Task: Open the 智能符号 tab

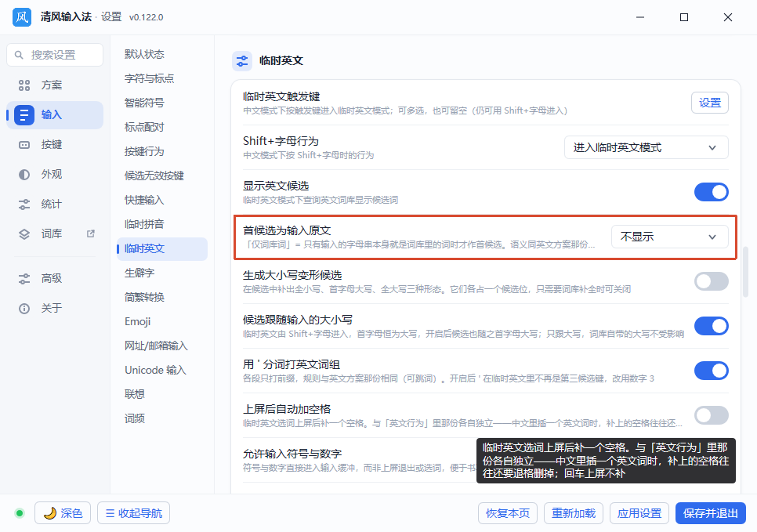Action: [162, 103]
